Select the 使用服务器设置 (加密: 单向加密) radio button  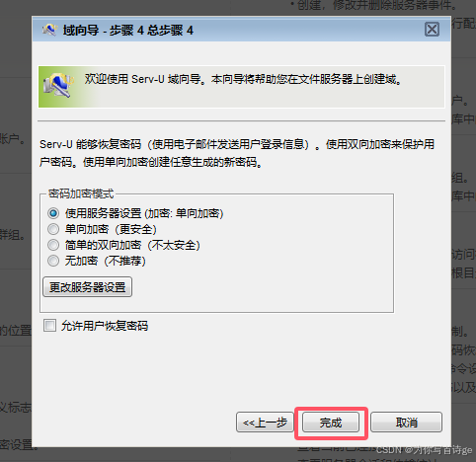(53, 213)
